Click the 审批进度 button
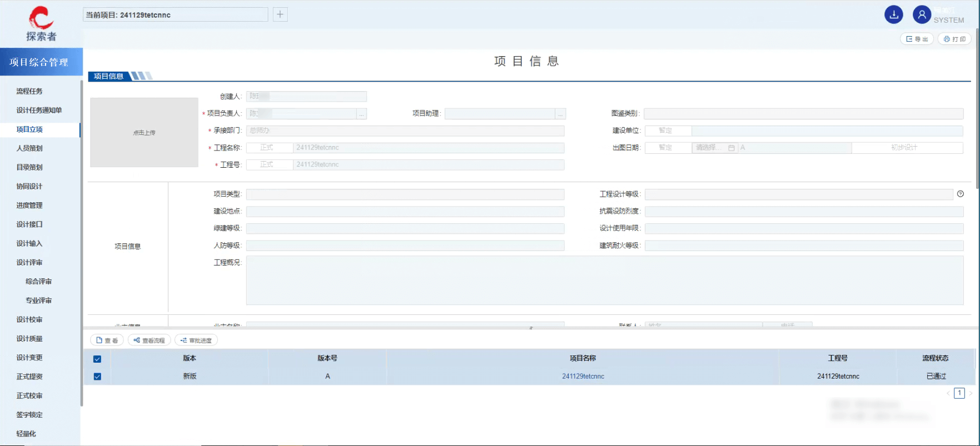 [196, 340]
